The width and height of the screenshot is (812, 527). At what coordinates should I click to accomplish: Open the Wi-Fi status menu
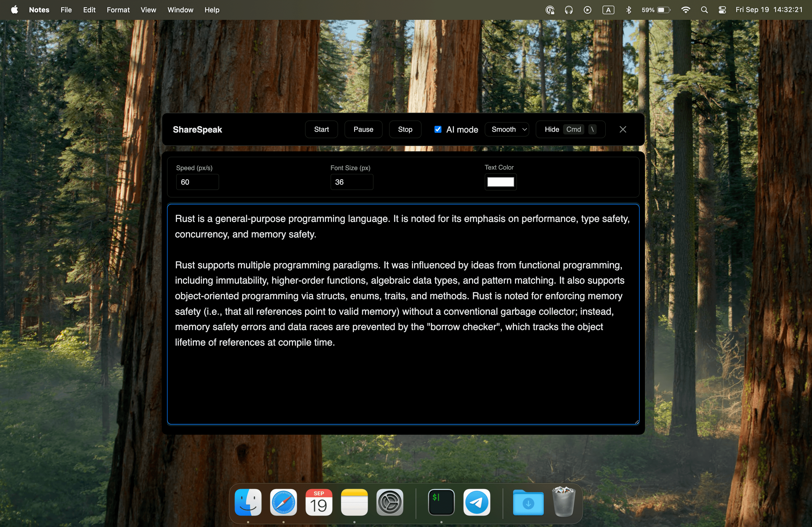[686, 10]
